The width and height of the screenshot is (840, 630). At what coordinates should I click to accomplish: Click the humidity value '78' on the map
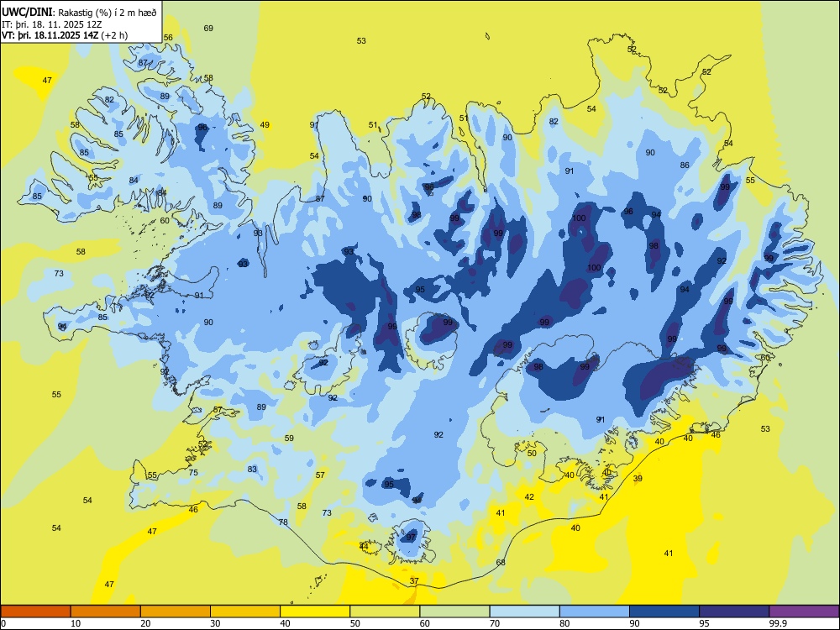click(x=283, y=522)
